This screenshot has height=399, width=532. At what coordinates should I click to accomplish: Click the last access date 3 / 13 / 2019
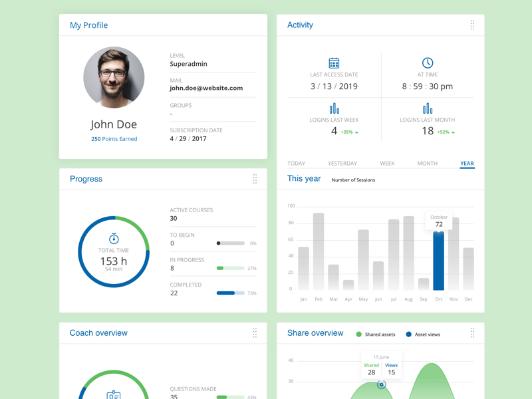334,86
